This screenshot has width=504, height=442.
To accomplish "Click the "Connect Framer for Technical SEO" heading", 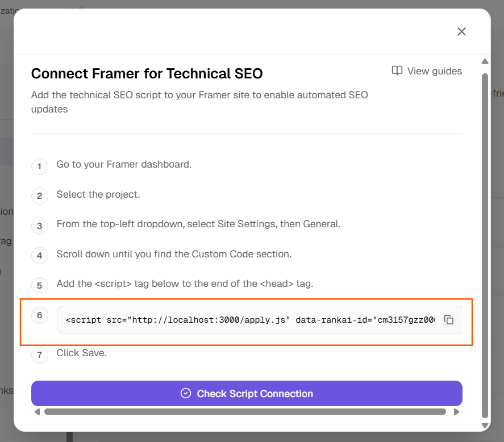I will point(147,73).
